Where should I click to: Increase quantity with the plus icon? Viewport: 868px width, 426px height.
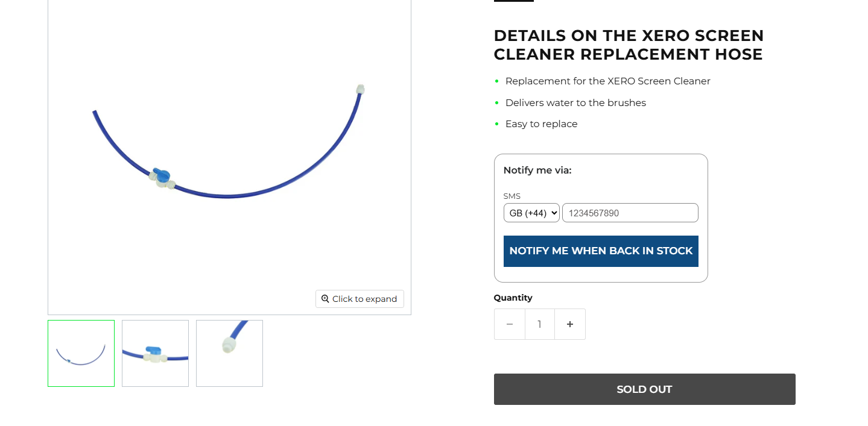click(x=570, y=324)
